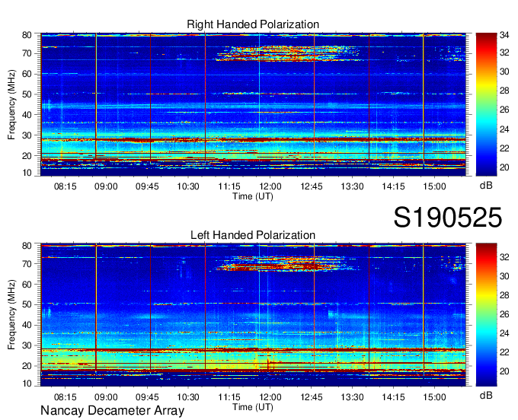Click "Frequency (MHz)" axis label of Right Handed plot
Screen dimensions: 518x420
coord(11,104)
